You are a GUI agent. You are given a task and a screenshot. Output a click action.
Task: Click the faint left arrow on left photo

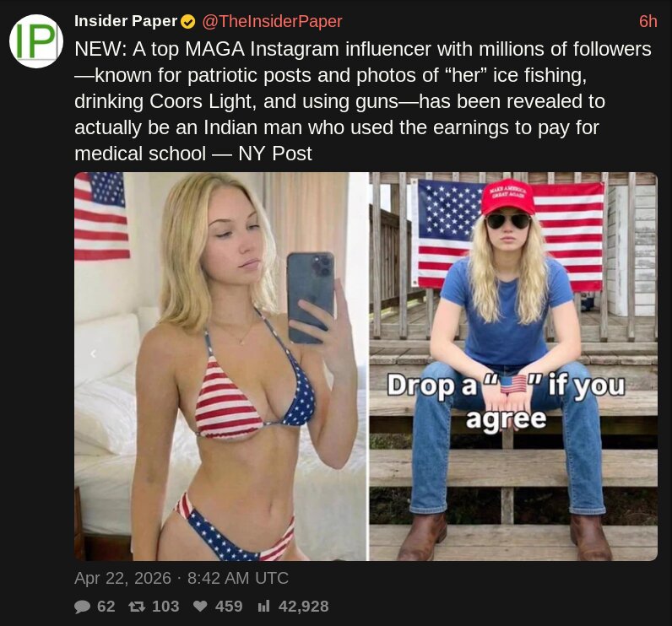pos(93,354)
